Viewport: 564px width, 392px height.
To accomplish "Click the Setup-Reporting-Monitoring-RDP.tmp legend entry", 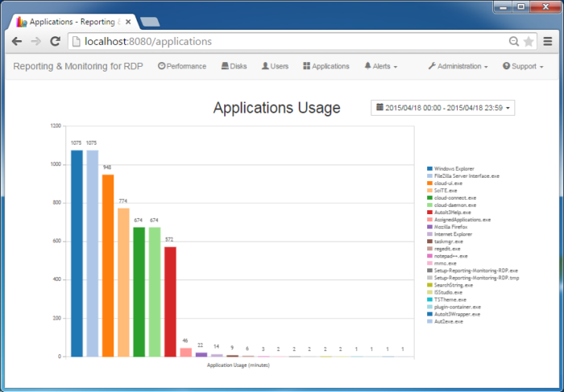I will coord(473,278).
